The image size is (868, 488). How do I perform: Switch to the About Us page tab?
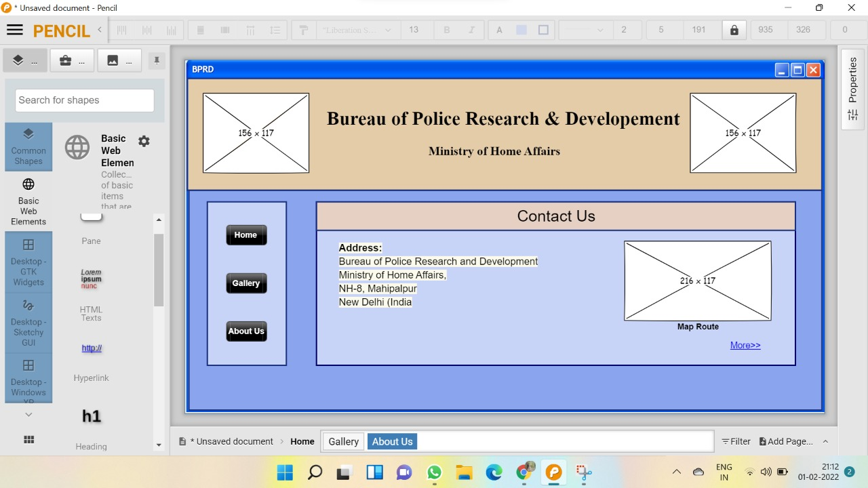coord(392,441)
